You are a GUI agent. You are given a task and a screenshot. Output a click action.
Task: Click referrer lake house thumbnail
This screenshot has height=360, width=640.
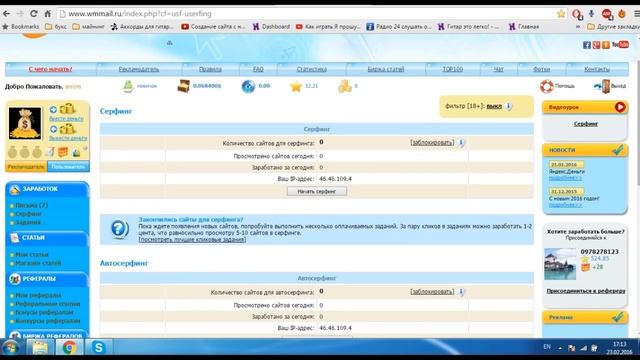pyautogui.click(x=560, y=264)
